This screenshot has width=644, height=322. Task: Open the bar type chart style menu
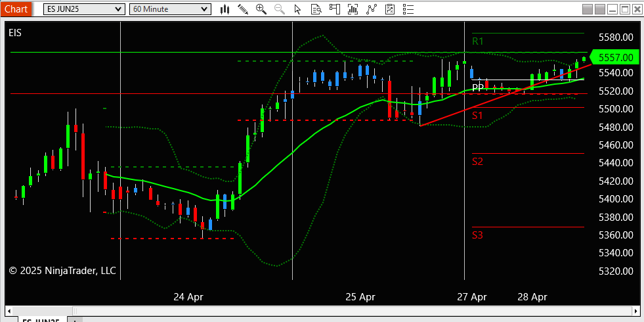[x=225, y=9]
